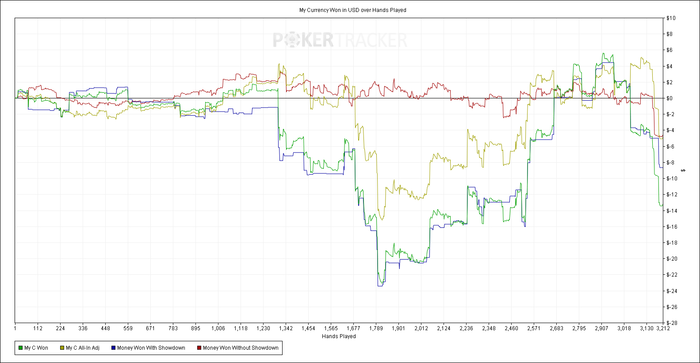Click the $0 y-axis label

(x=670, y=98)
